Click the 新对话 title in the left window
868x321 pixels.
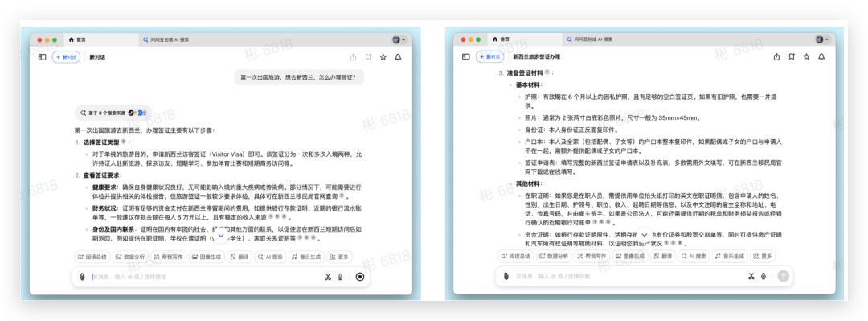97,57
